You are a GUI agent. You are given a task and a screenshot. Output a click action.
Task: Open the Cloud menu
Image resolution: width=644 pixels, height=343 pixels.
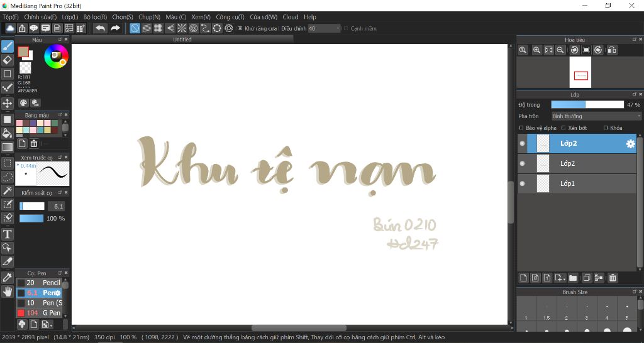coord(291,17)
